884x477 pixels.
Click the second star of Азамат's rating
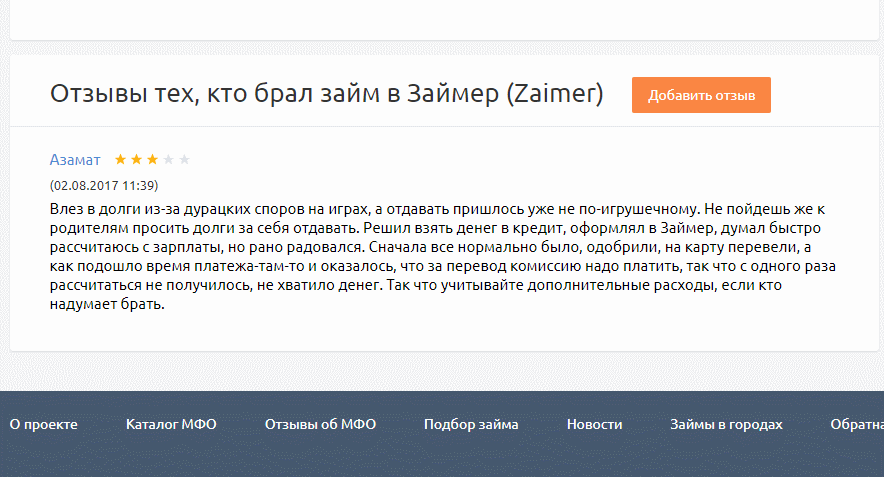(136, 160)
